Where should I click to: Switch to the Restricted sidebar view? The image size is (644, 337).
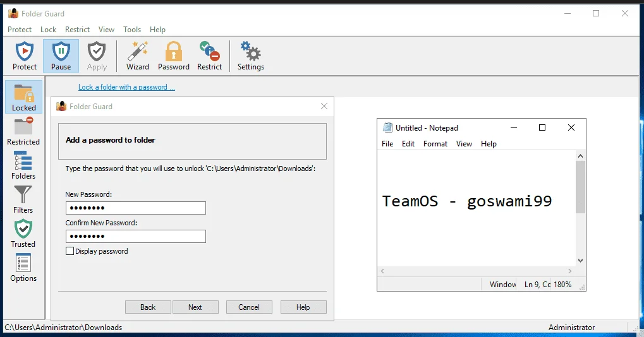[23, 131]
